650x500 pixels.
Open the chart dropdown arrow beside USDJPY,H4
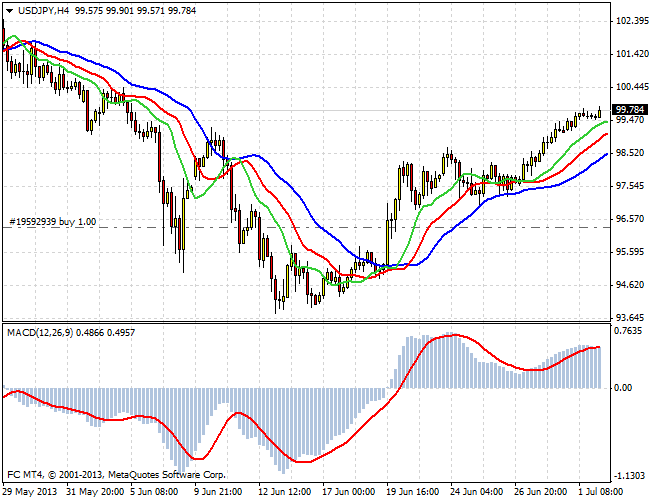click(10, 11)
